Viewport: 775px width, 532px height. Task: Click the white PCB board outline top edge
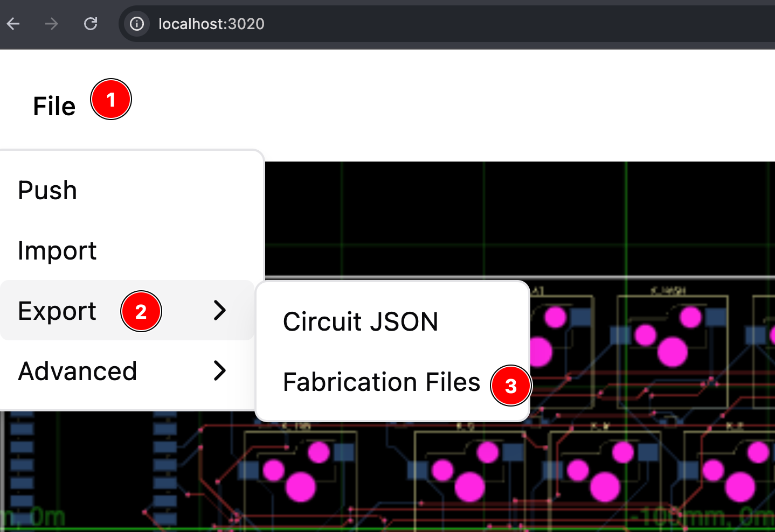tap(647, 278)
